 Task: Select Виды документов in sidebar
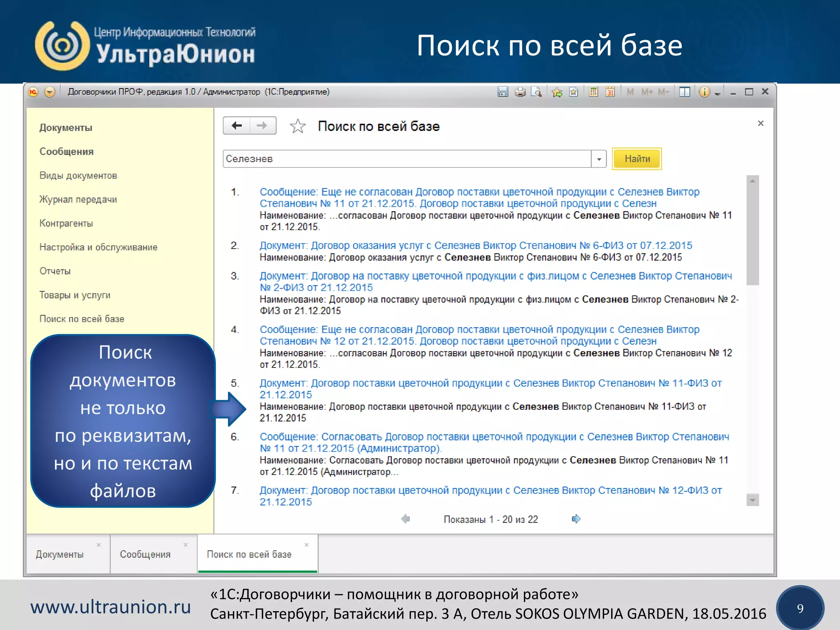(x=78, y=176)
